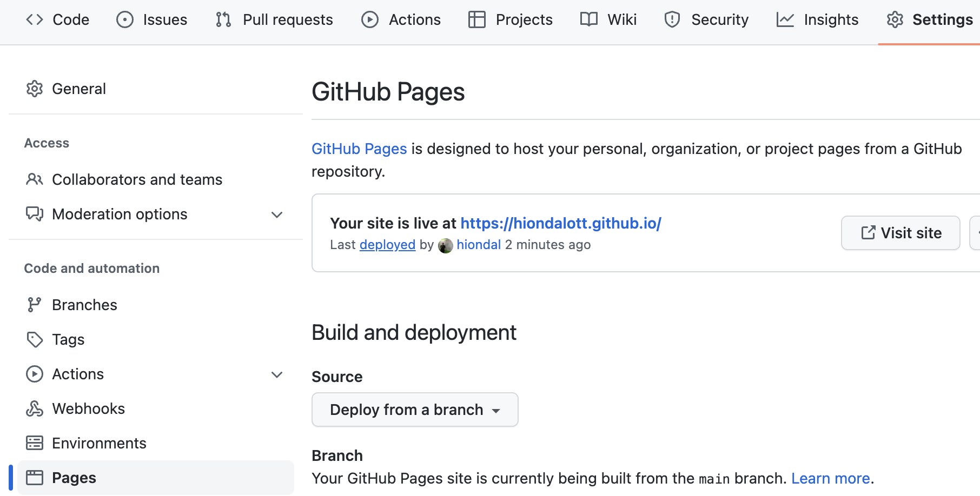The image size is (980, 496).
Task: Click the Pull requests branch icon
Action: (x=223, y=19)
